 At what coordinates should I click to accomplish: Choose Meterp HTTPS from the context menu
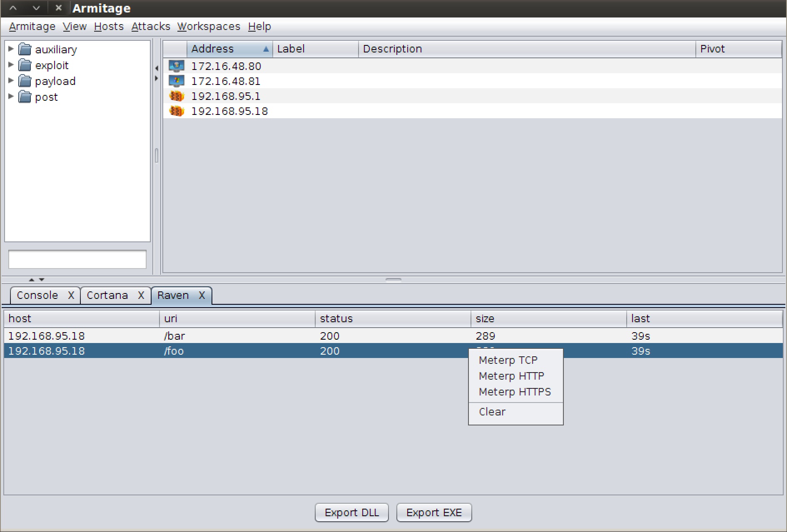pyautogui.click(x=515, y=392)
